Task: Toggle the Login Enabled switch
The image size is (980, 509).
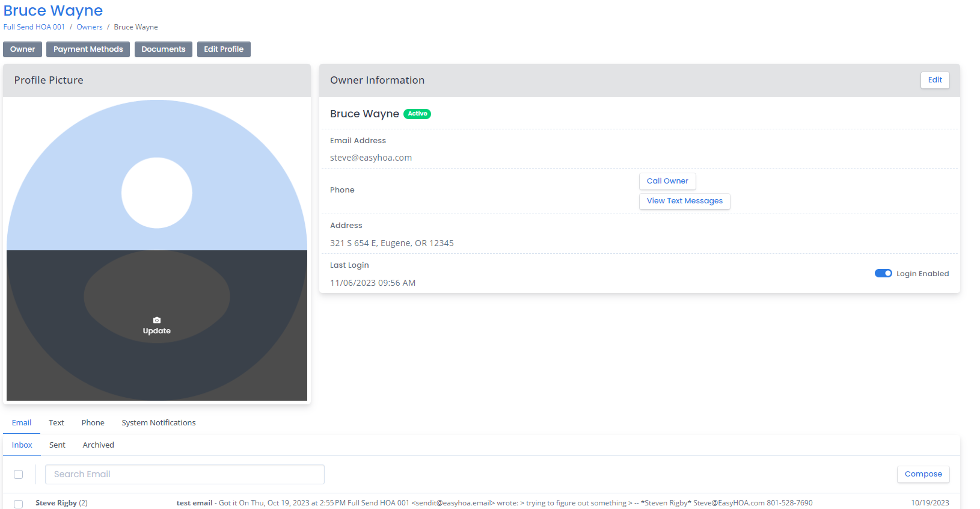Action: (883, 273)
